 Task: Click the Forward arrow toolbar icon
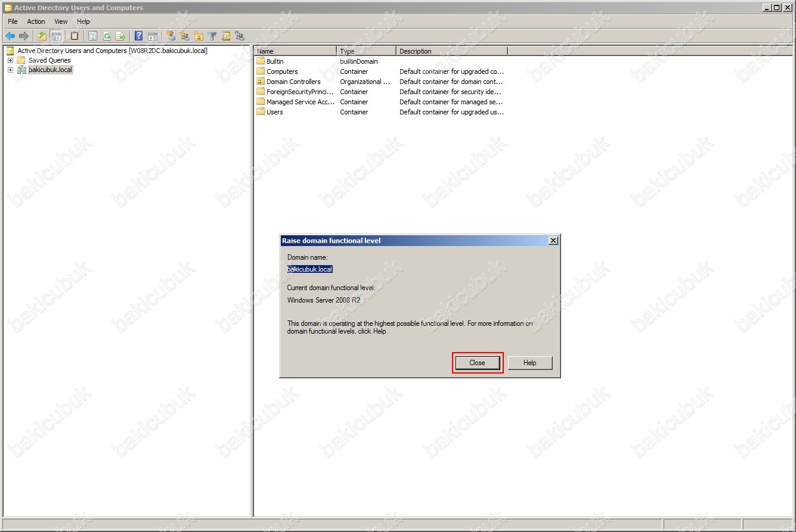tap(24, 36)
